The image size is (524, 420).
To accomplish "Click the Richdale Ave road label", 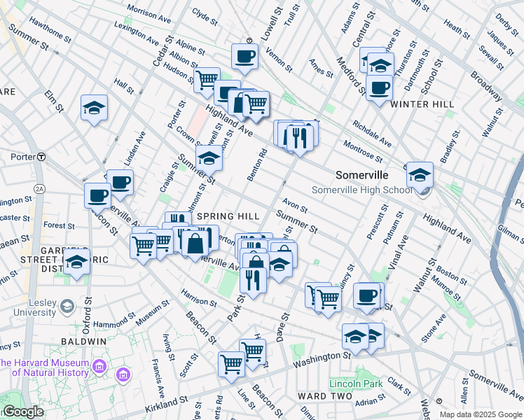I will pos(372,134).
